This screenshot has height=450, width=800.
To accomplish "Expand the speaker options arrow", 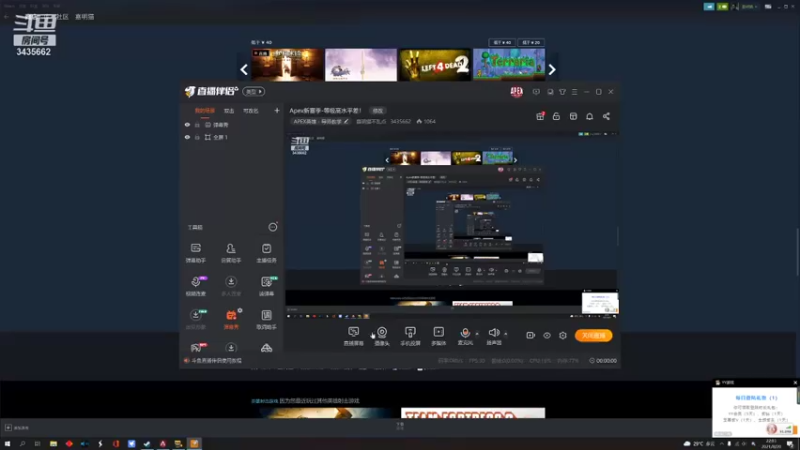I will pyautogui.click(x=506, y=334).
